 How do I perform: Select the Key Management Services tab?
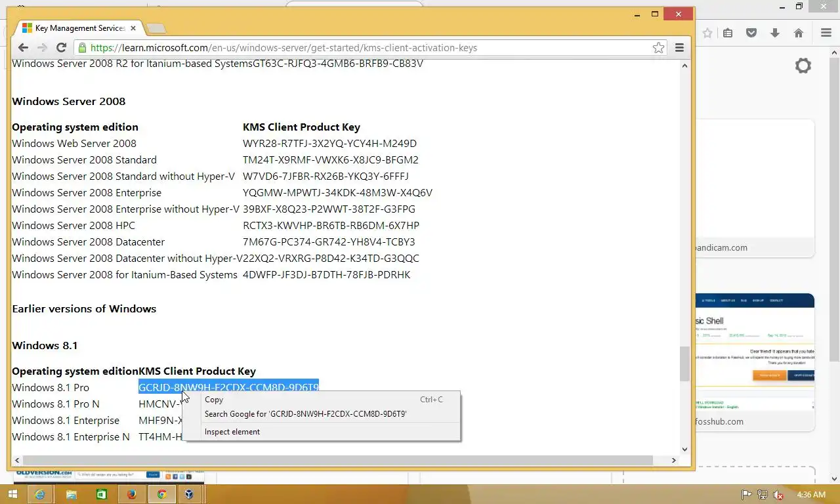pos(79,28)
